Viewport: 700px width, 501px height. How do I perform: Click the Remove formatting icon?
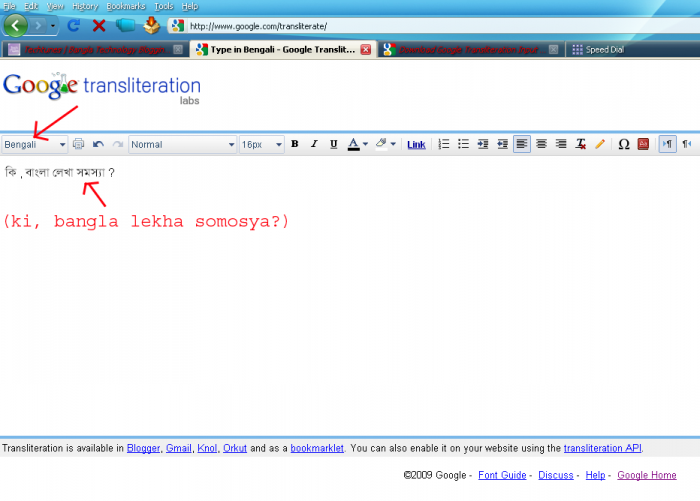point(580,144)
